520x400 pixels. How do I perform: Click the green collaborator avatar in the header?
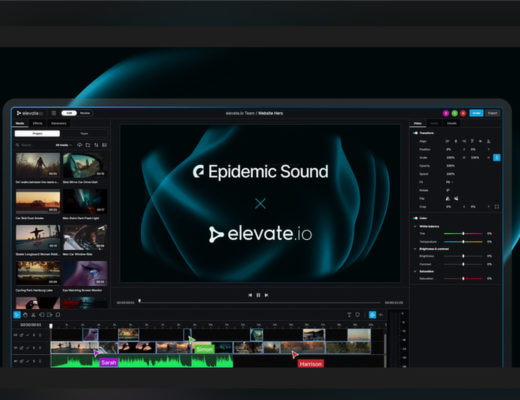click(454, 113)
